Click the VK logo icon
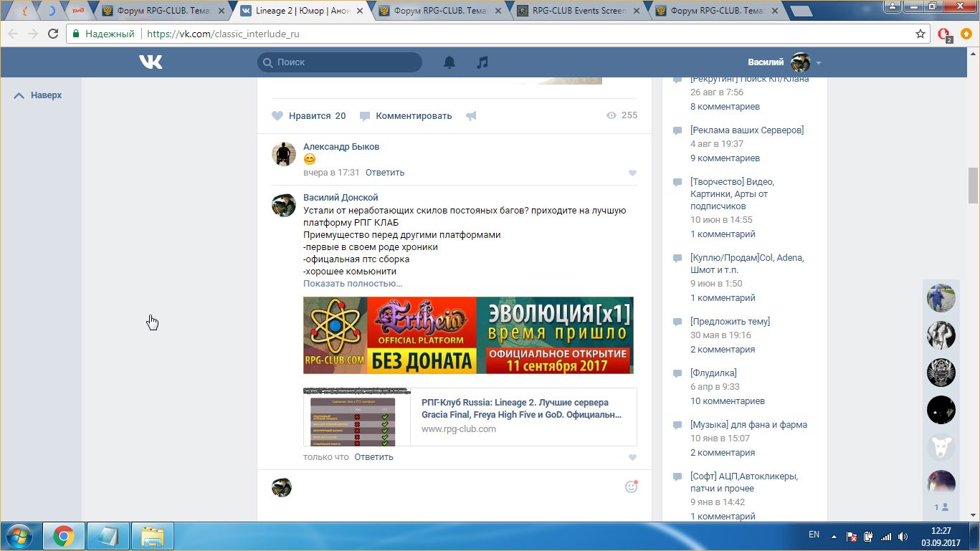980x551 pixels. click(151, 62)
